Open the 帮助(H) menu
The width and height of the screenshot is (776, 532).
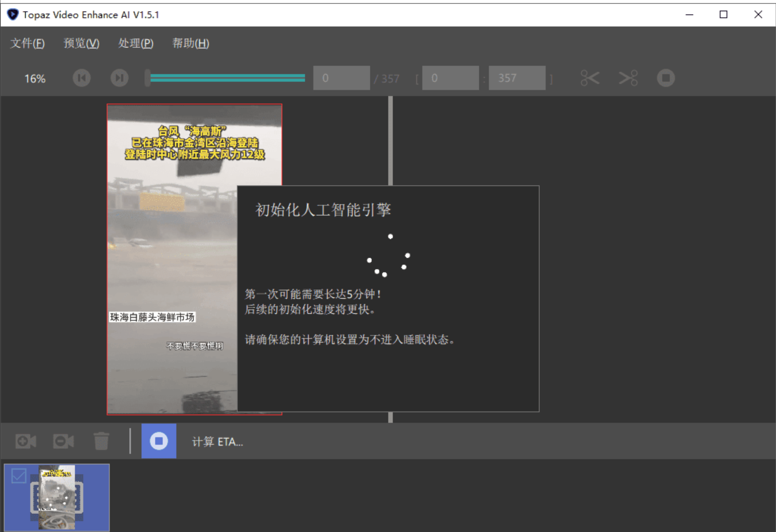[191, 43]
